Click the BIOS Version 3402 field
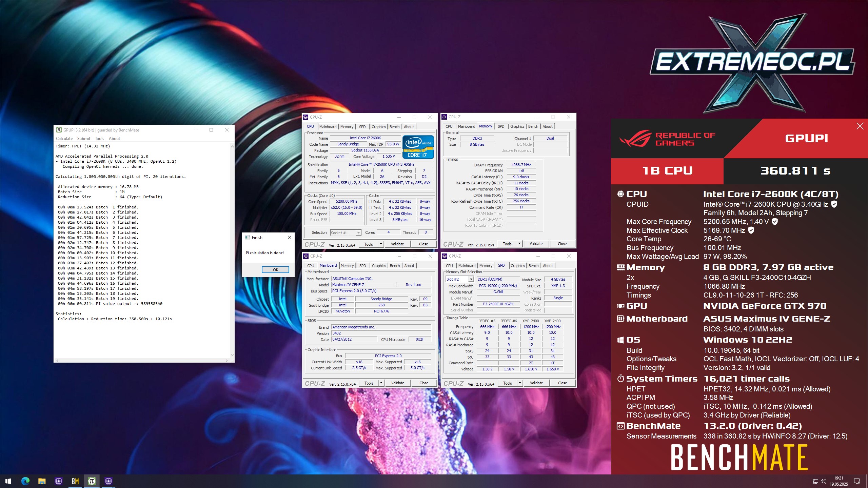This screenshot has height=488, width=868. tap(381, 333)
